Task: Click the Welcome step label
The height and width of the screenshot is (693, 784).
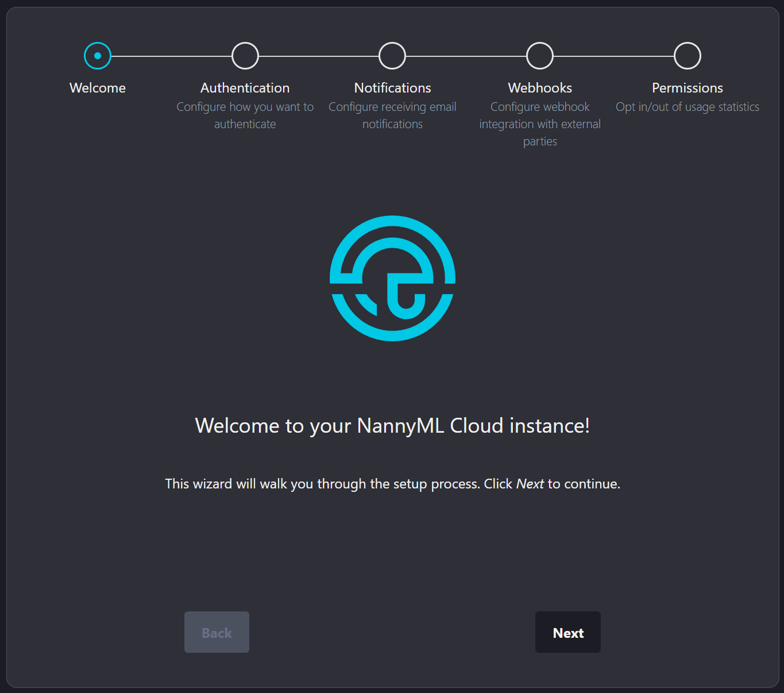Action: pyautogui.click(x=98, y=88)
